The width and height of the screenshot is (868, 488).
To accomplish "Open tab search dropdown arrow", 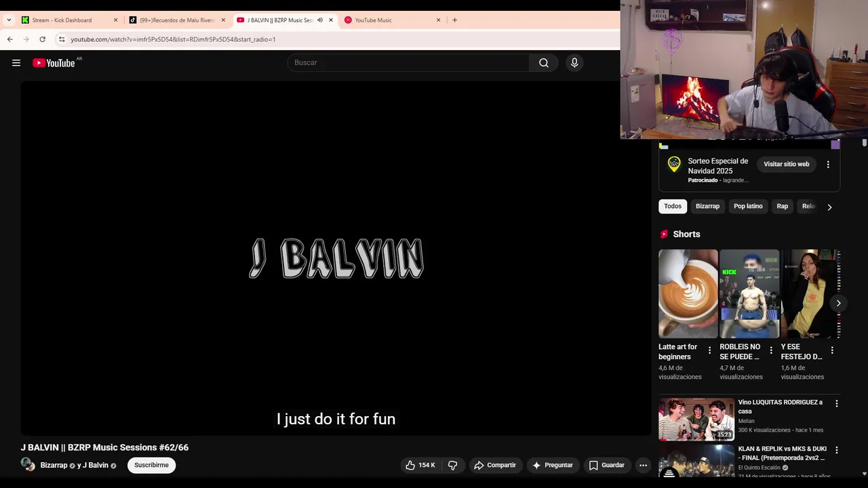I will pyautogui.click(x=9, y=20).
